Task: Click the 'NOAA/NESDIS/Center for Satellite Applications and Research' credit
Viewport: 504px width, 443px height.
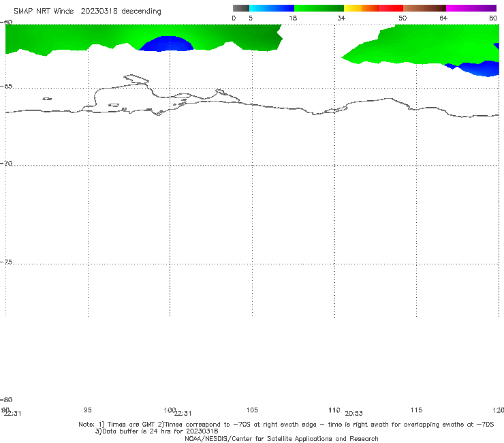Action: (x=281, y=438)
